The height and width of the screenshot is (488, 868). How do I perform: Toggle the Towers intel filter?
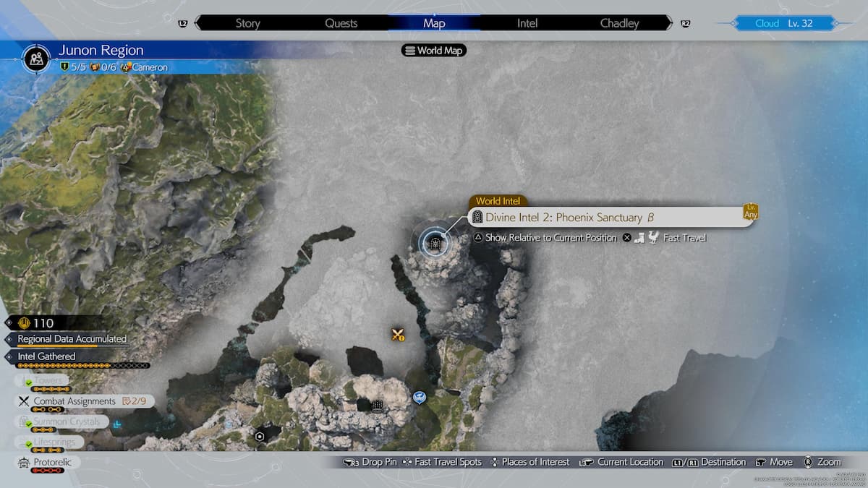coord(48,381)
